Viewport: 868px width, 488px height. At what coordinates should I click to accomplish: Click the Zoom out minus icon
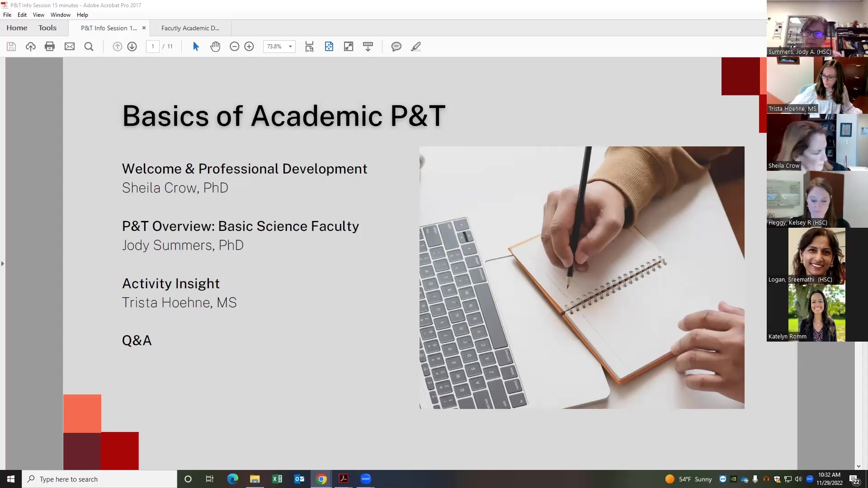[x=234, y=47]
